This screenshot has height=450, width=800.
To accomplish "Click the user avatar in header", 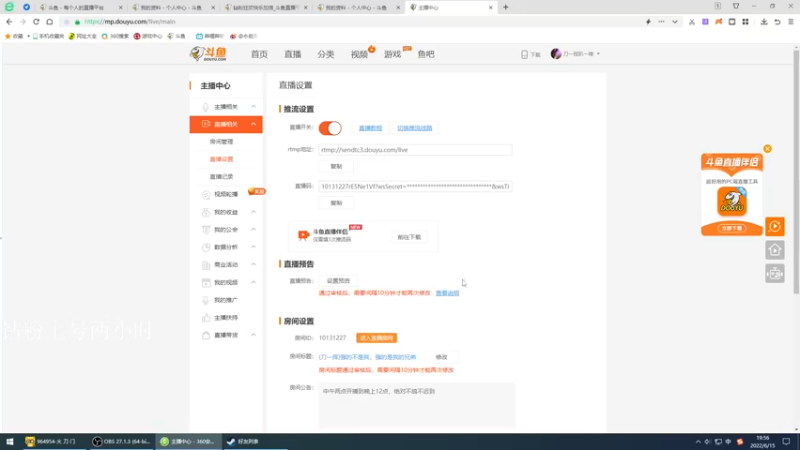I will pos(556,54).
